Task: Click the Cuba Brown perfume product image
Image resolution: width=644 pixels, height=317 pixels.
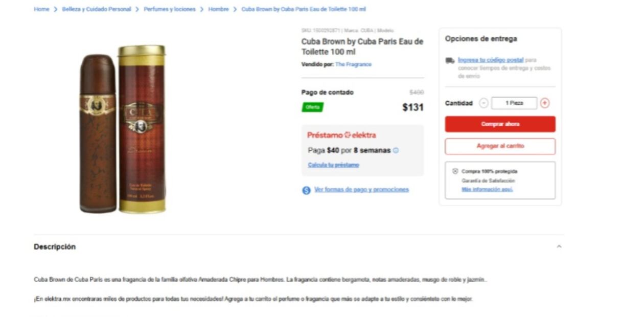Action: click(x=123, y=129)
